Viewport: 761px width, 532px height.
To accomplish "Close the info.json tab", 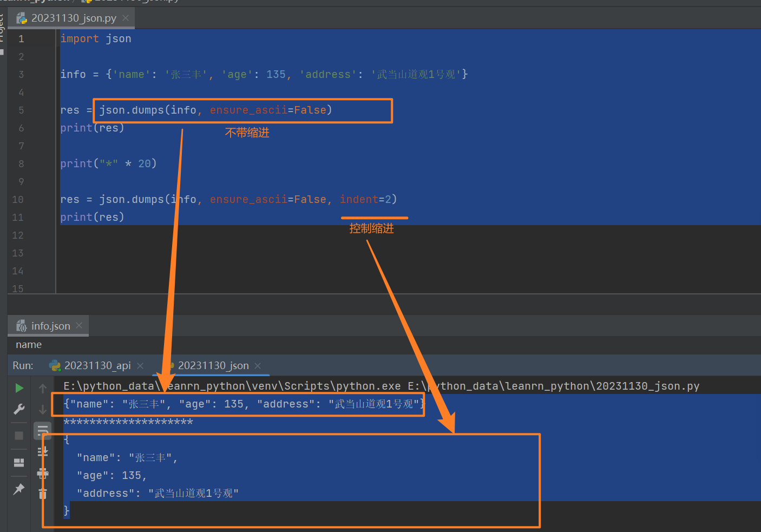I will (79, 325).
